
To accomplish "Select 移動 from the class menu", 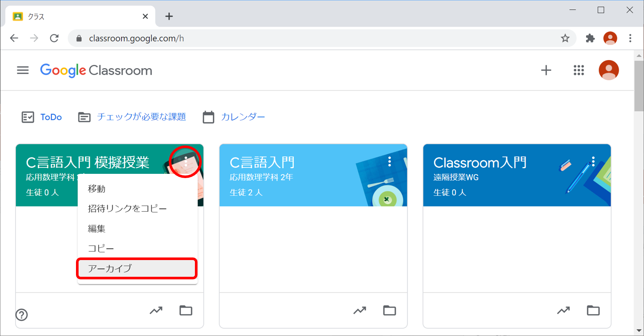I will point(137,189).
